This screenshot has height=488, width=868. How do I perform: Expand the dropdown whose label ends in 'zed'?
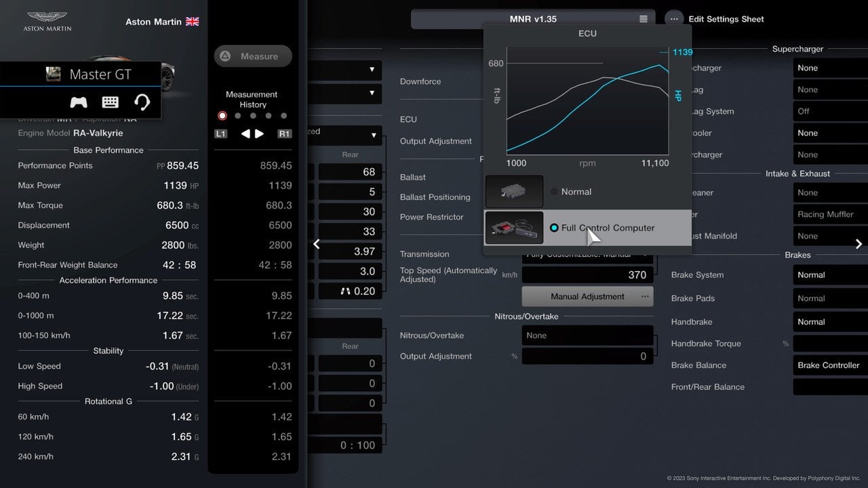point(344,135)
